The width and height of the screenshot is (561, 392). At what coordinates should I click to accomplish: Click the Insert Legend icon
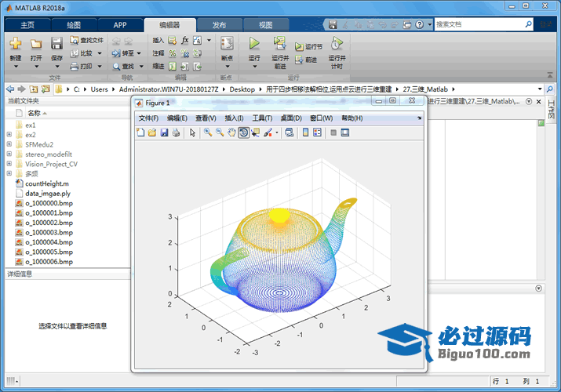tap(317, 132)
